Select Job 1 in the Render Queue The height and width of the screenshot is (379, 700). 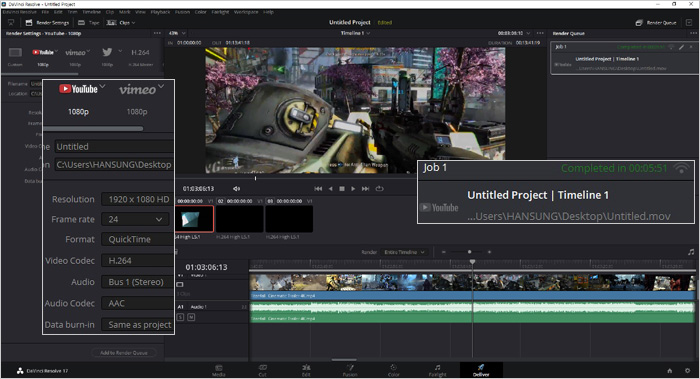625,58
